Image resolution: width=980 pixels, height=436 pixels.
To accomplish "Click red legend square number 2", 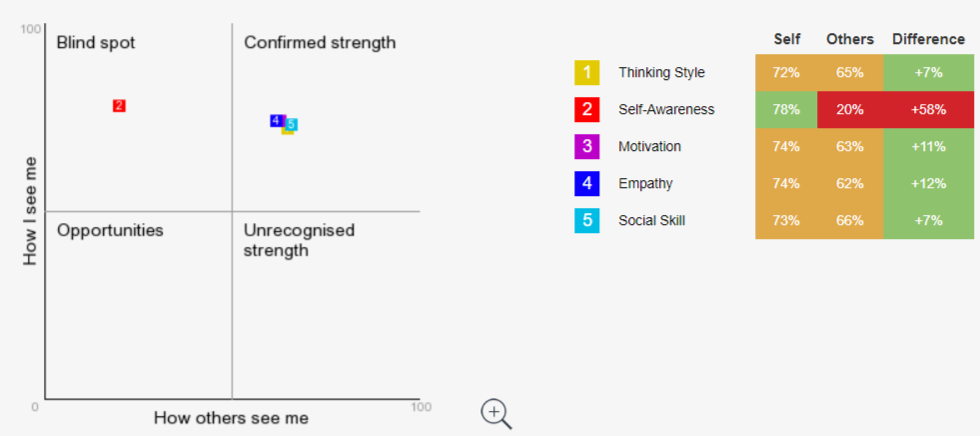I will point(586,109).
